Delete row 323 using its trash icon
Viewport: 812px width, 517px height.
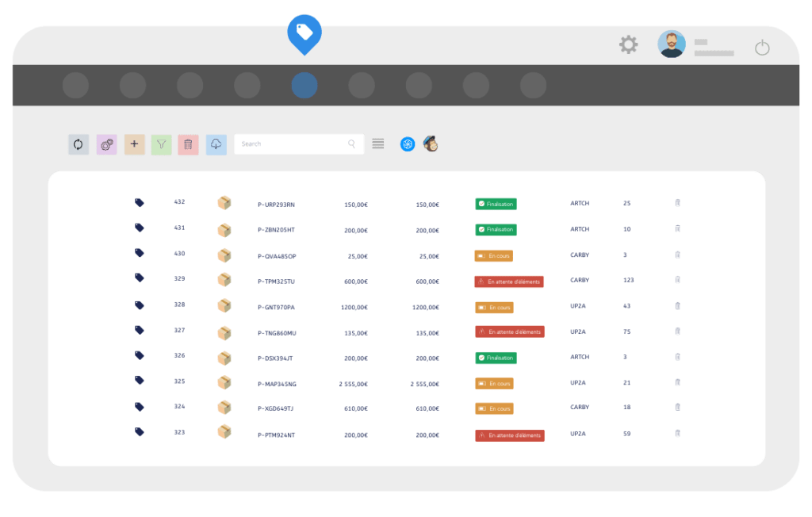click(x=677, y=433)
